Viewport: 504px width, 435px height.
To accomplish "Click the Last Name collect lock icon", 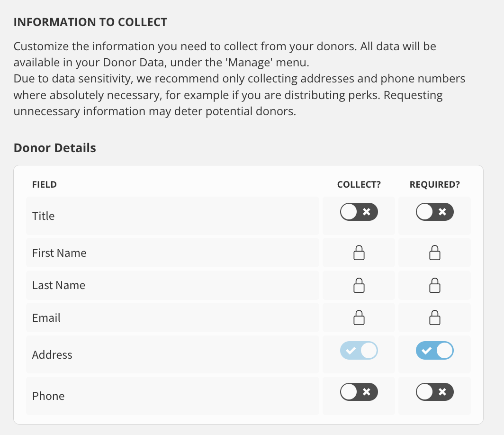I will click(359, 285).
